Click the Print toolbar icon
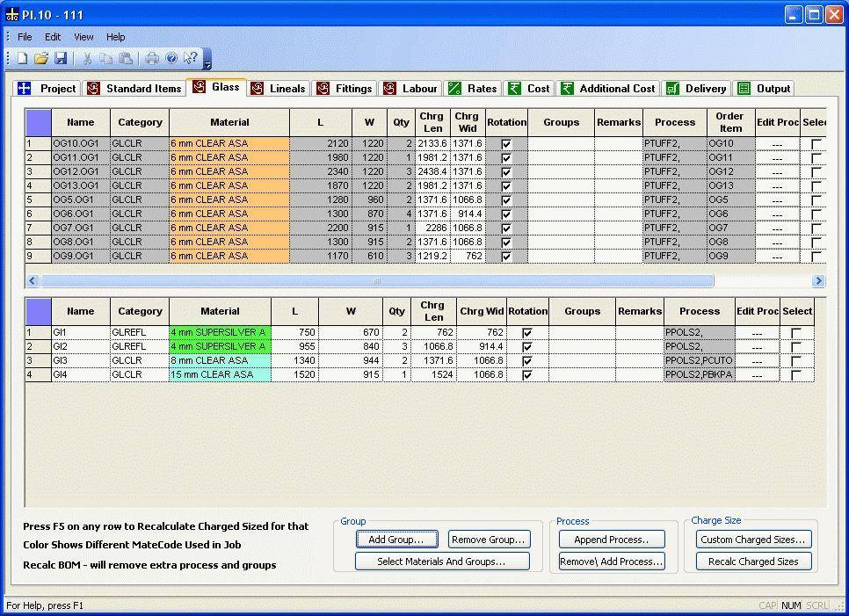 [x=152, y=58]
